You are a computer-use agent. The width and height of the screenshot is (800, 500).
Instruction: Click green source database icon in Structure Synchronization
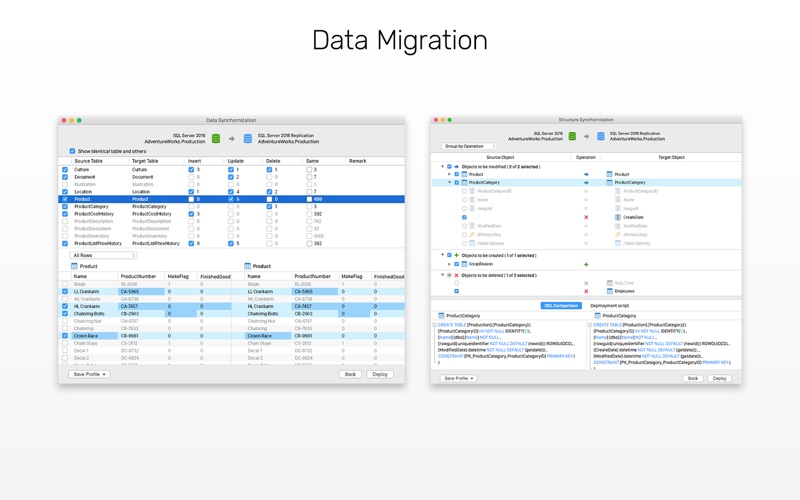point(572,136)
